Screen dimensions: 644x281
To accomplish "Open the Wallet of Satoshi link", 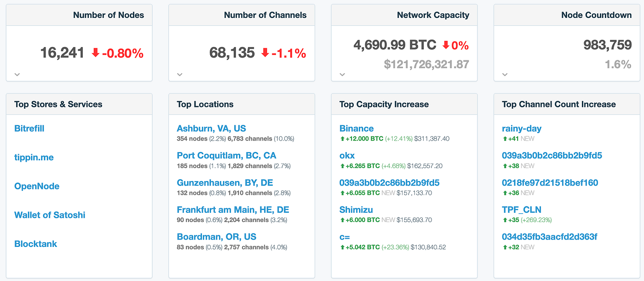I will (50, 215).
